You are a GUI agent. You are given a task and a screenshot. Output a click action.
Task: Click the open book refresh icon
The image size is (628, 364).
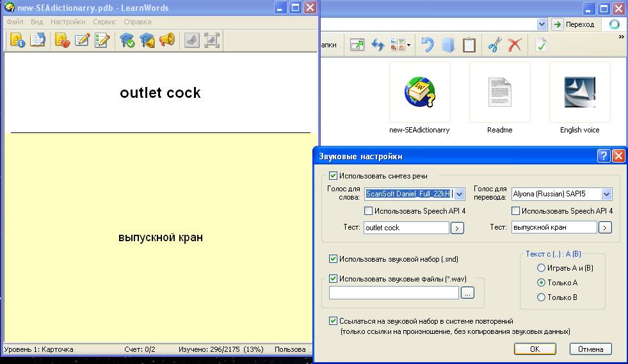tap(38, 40)
